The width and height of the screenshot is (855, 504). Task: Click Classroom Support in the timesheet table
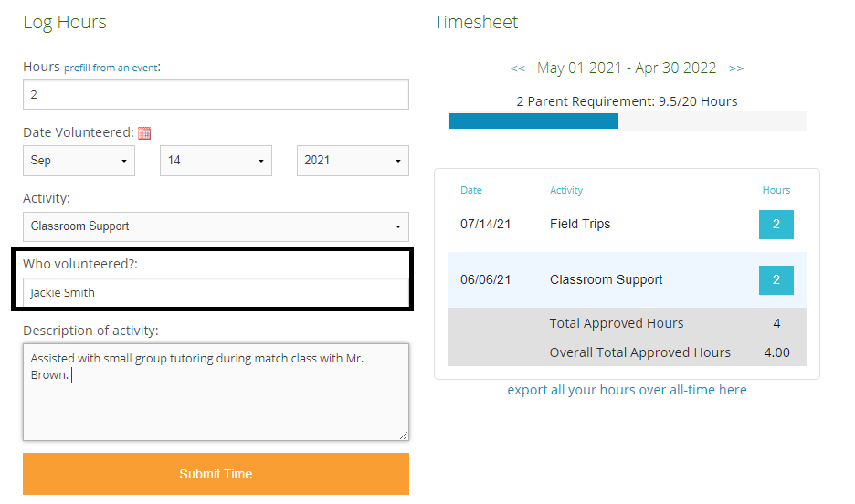point(606,279)
